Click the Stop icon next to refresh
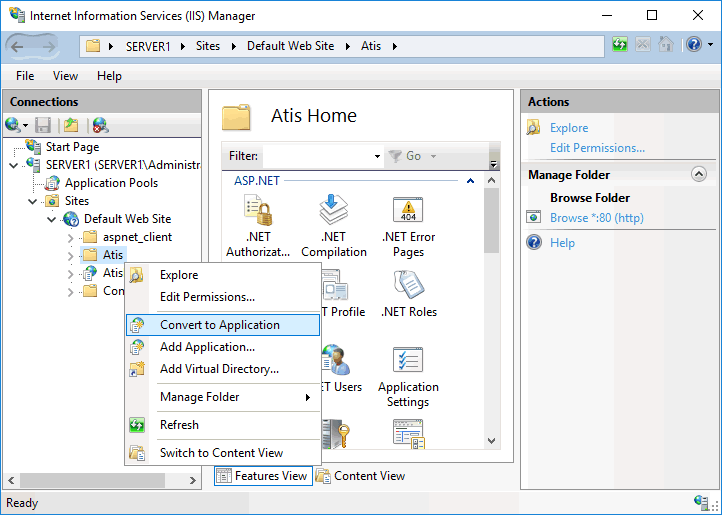722x515 pixels. [643, 45]
